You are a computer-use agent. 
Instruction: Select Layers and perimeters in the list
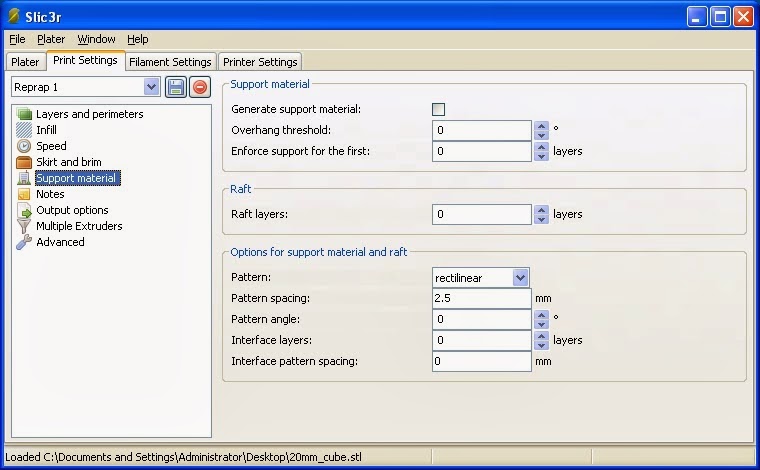tap(90, 114)
